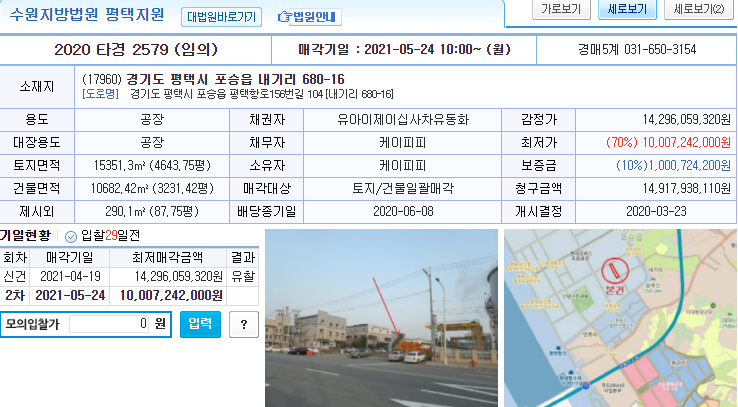738x407 pixels.
Task: Click the 최저매각금액 column header
Action: pyautogui.click(x=167, y=257)
